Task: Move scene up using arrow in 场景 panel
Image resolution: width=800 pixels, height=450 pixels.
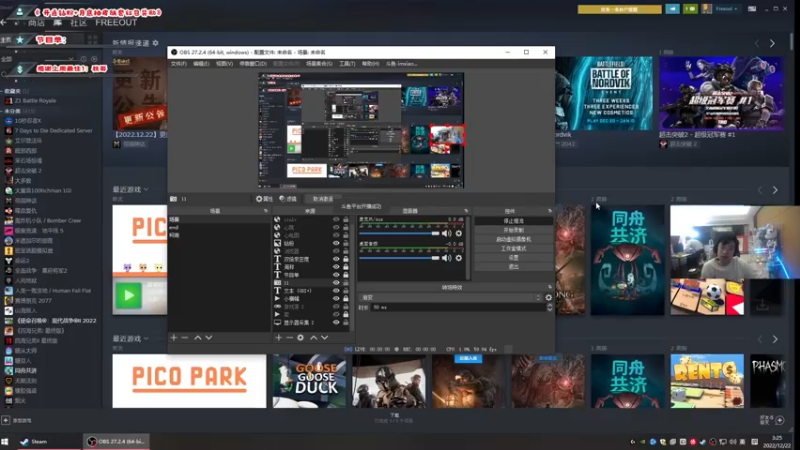Action: tap(198, 337)
